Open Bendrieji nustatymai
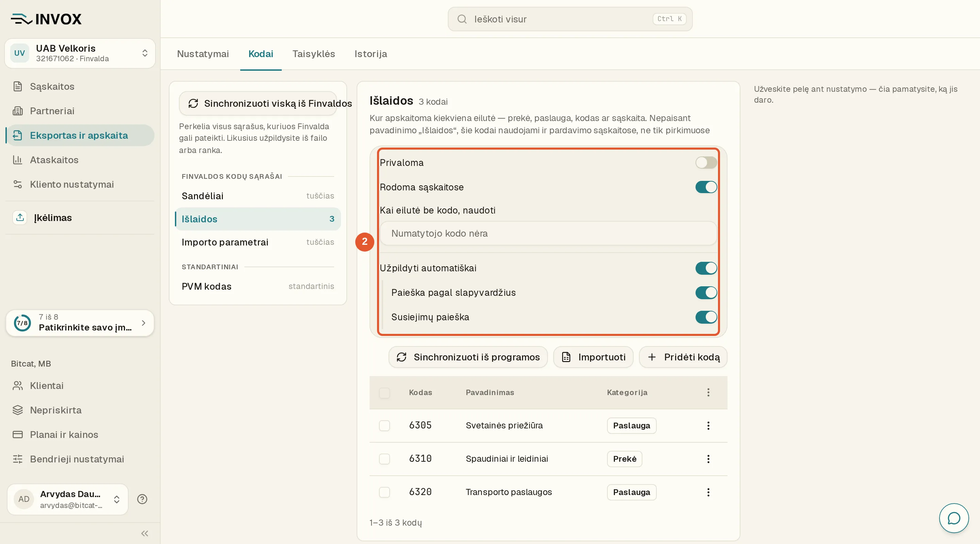The height and width of the screenshot is (544, 980). click(80, 459)
